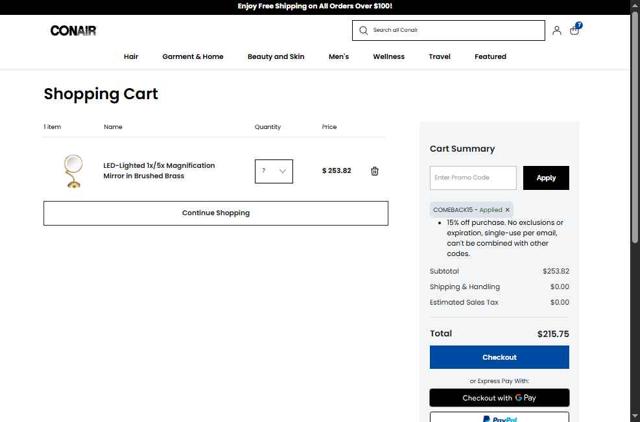Click the Shipping & Handling label
Screen dimensions: 640x422
pyautogui.click(x=464, y=287)
